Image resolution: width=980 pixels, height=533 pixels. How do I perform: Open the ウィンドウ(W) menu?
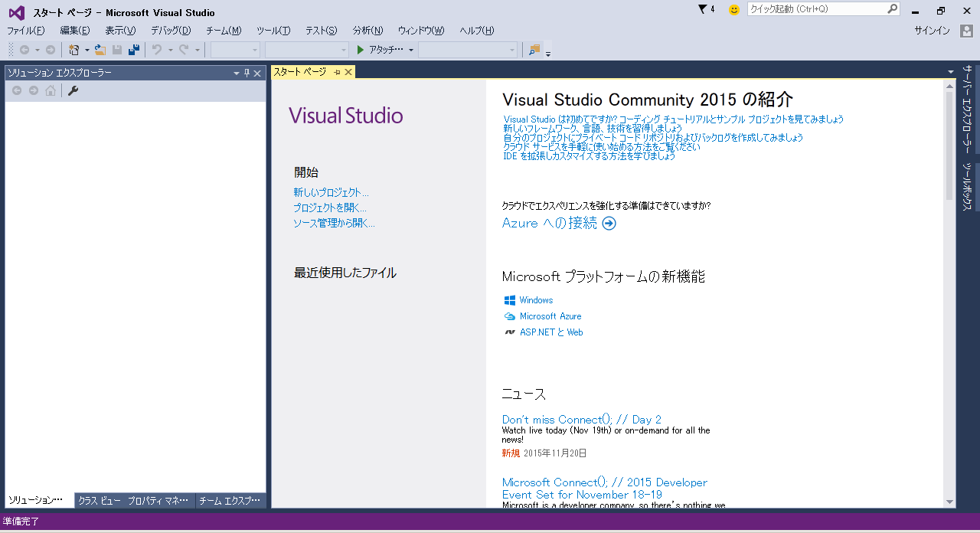[421, 31]
